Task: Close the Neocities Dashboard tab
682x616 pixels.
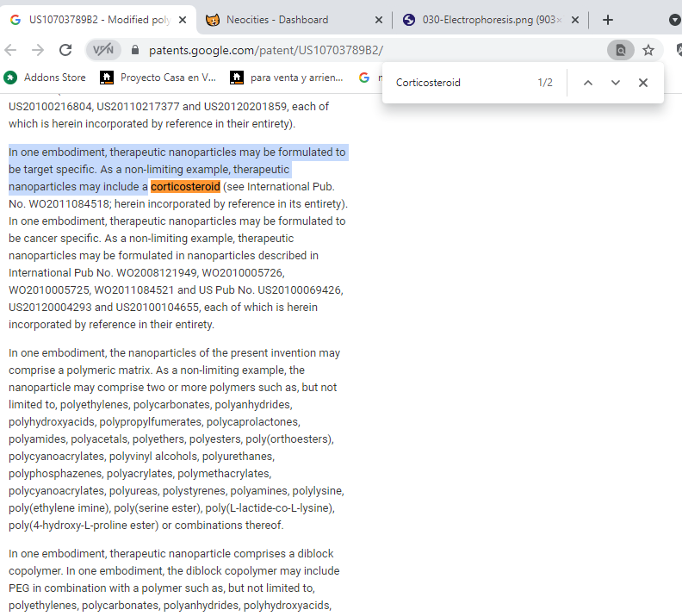Action: click(x=379, y=20)
